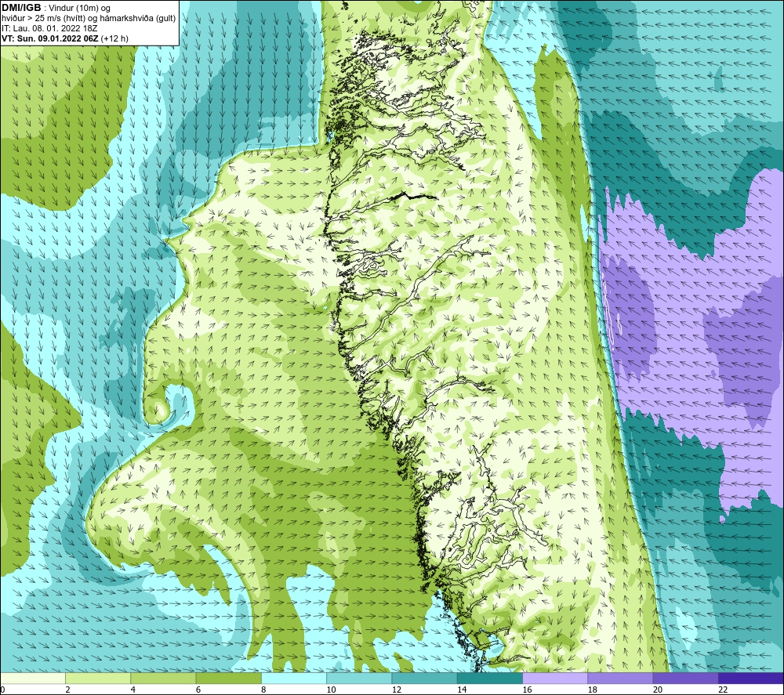Click the legend scale label '4'
Screen dimensions: 784x695
[x=133, y=690]
